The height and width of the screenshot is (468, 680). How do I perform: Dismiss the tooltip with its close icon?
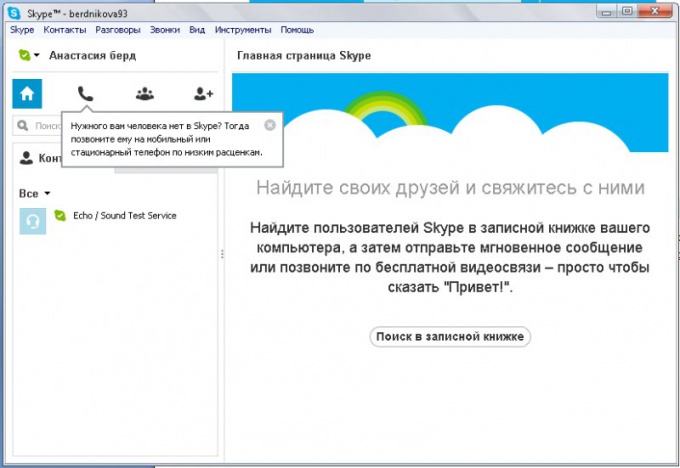point(270,125)
